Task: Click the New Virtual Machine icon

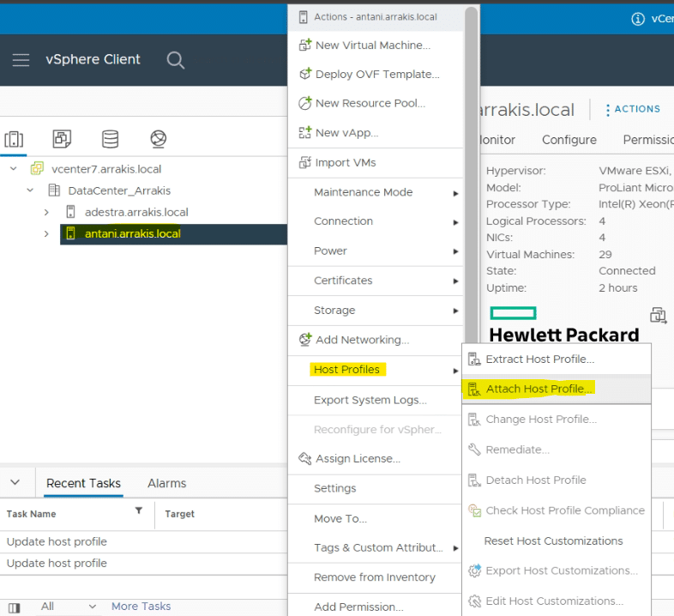Action: click(304, 45)
